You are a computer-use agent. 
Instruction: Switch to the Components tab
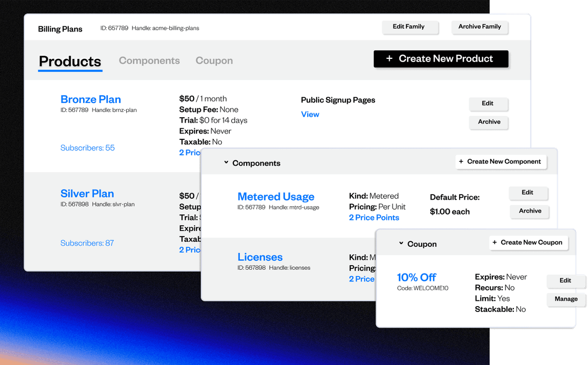pyautogui.click(x=149, y=60)
